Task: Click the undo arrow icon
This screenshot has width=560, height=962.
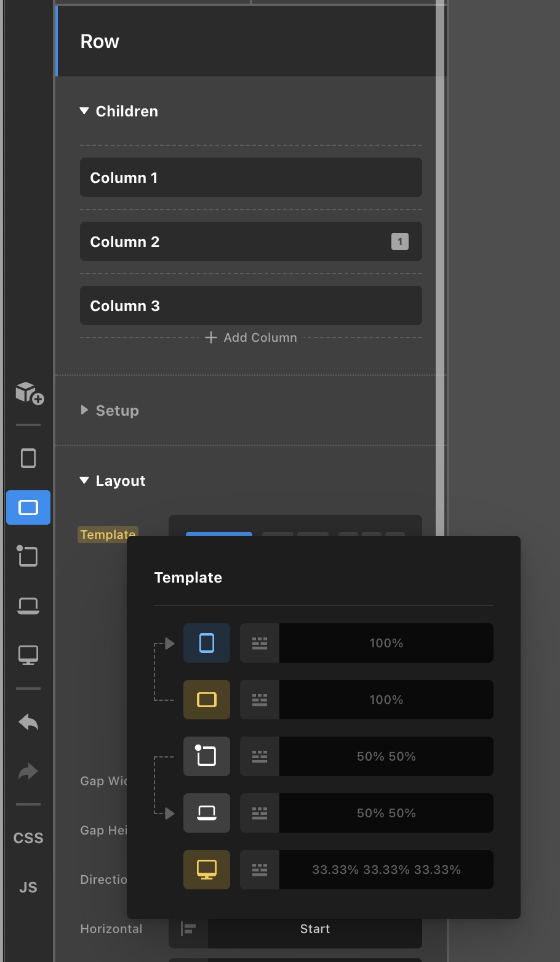Action: [28, 722]
